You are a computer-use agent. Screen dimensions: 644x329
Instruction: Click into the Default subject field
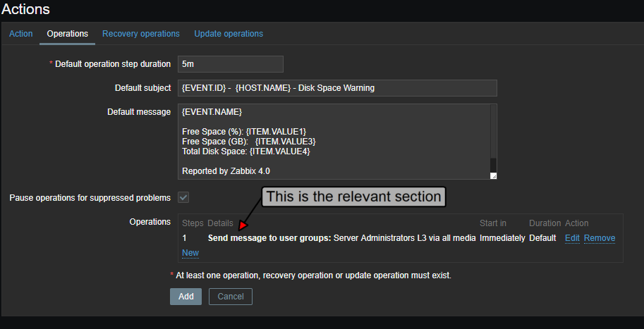[x=337, y=88]
